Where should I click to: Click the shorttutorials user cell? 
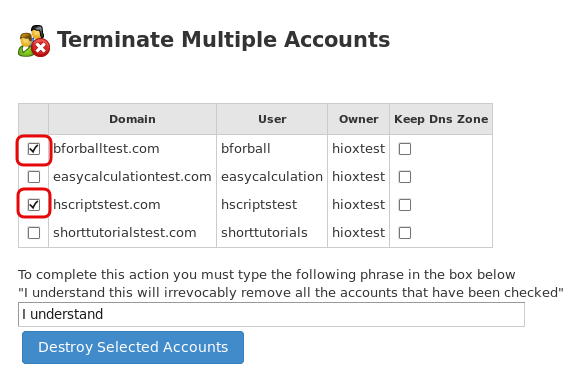coord(264,232)
